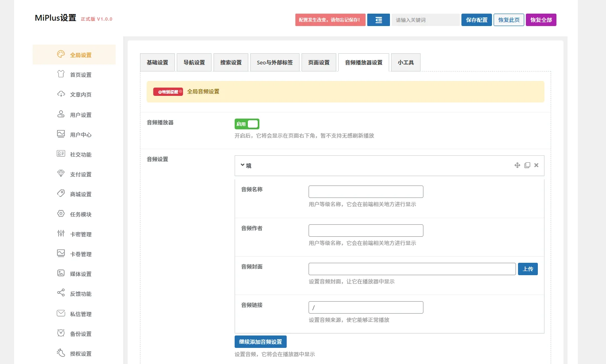Click the blue menu collapse icon button
Screen dimensions: 606x364
(x=378, y=20)
